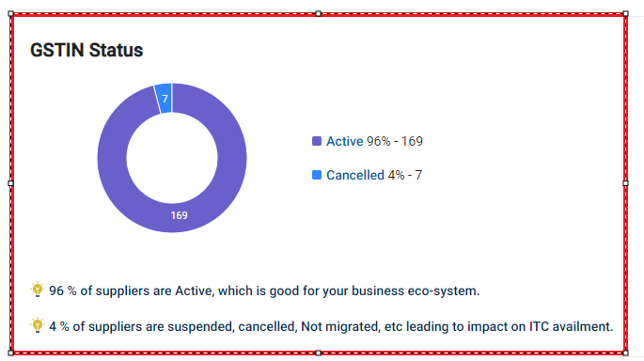Viewport: 644px width, 361px height.
Task: Click the top-center selection handle
Action: point(319,14)
